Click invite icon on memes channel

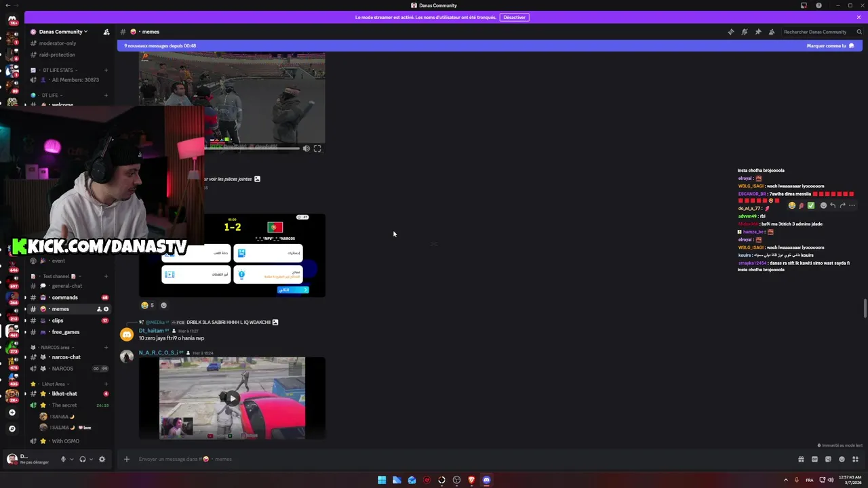click(x=99, y=309)
